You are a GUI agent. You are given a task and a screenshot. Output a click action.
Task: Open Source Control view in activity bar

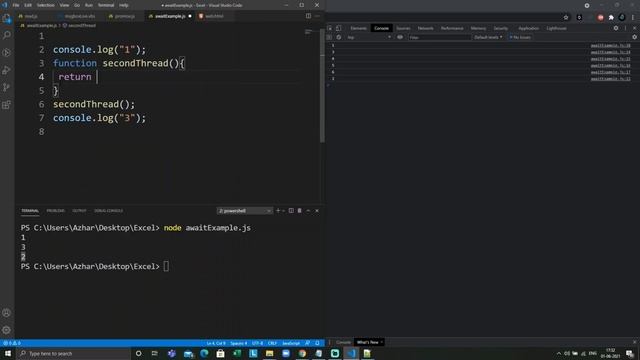click(x=7, y=87)
